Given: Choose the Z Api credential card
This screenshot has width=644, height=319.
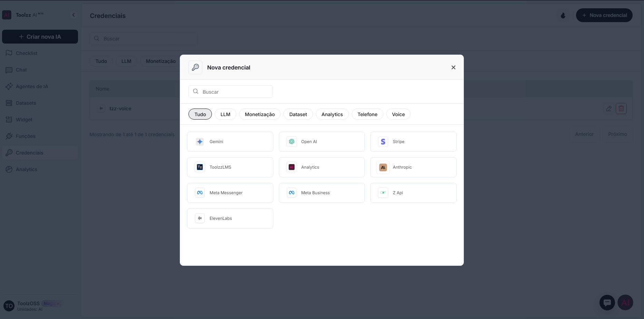Looking at the screenshot, I should tap(413, 193).
